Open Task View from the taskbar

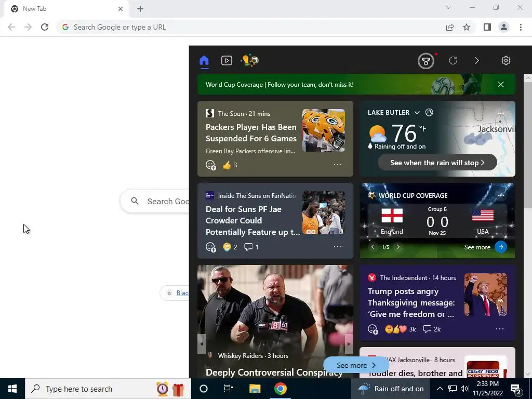point(229,389)
